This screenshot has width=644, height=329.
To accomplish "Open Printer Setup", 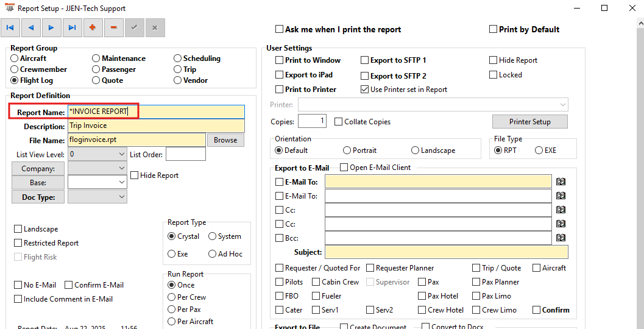I will [529, 122].
